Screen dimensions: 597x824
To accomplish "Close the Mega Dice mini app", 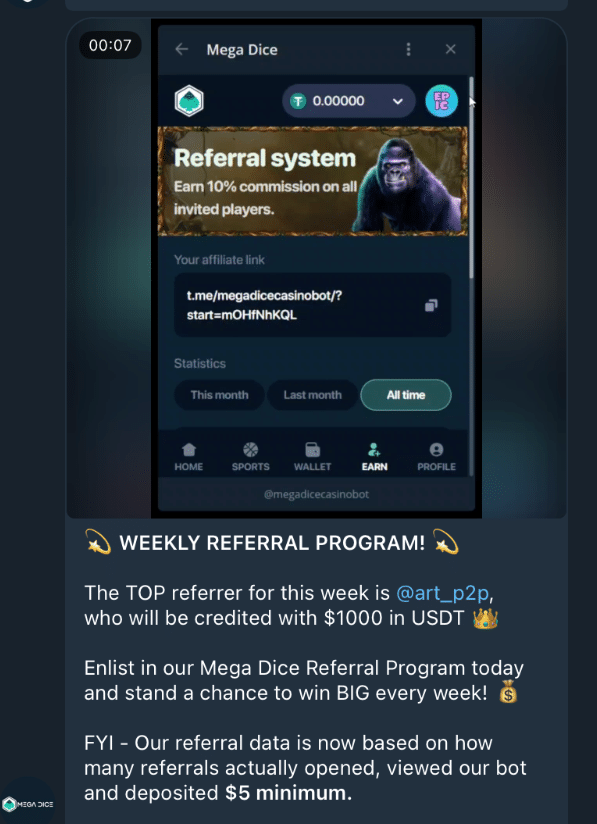I will tap(450, 49).
